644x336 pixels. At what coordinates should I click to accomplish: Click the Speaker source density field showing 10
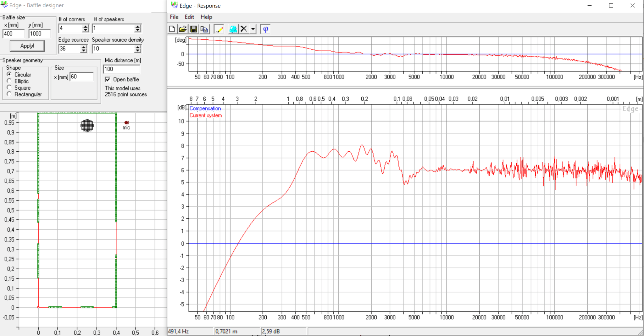click(114, 49)
